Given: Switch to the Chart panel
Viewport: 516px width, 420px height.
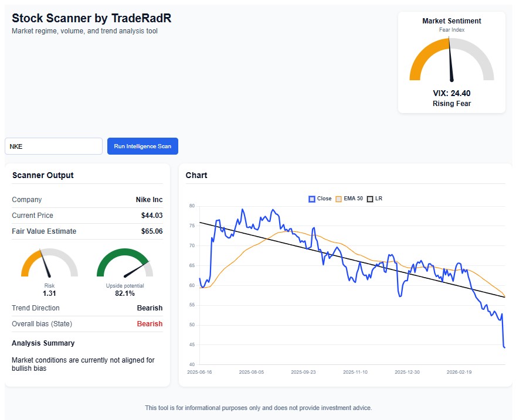Looking at the screenshot, I should [196, 175].
